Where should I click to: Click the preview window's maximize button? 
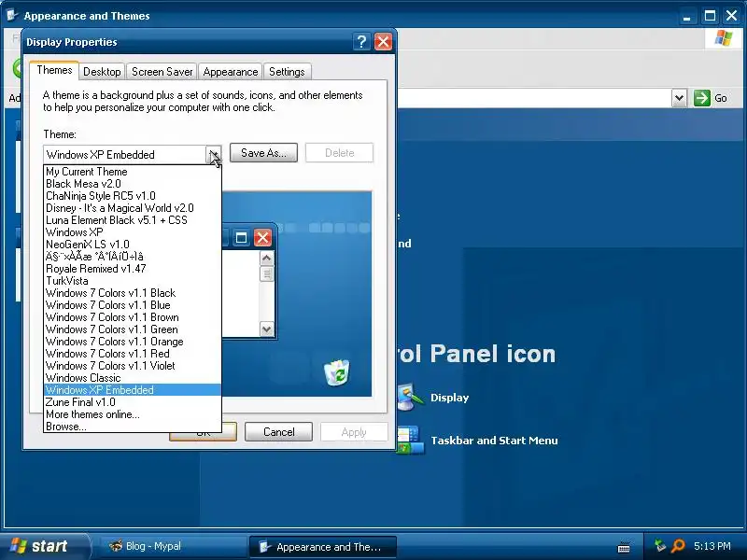tap(241, 237)
